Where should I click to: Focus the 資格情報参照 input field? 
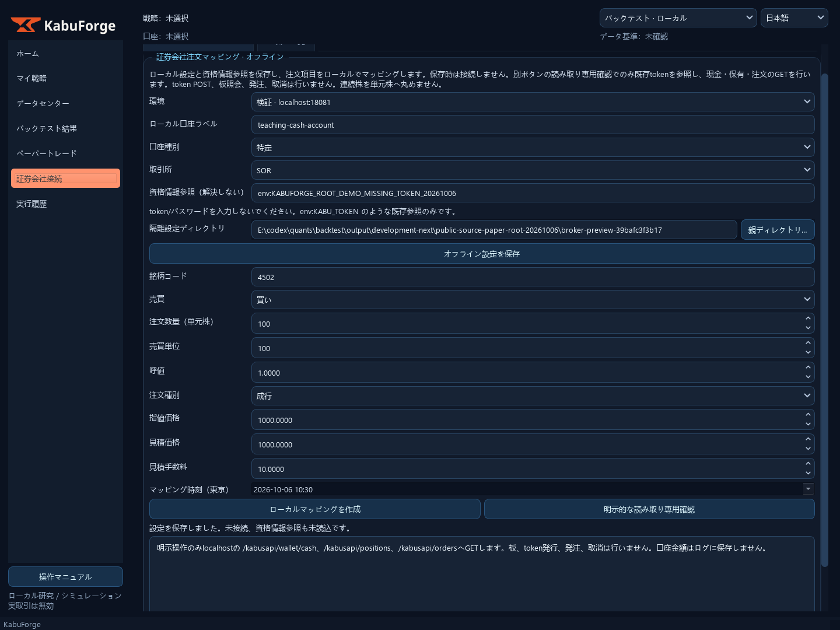point(533,193)
